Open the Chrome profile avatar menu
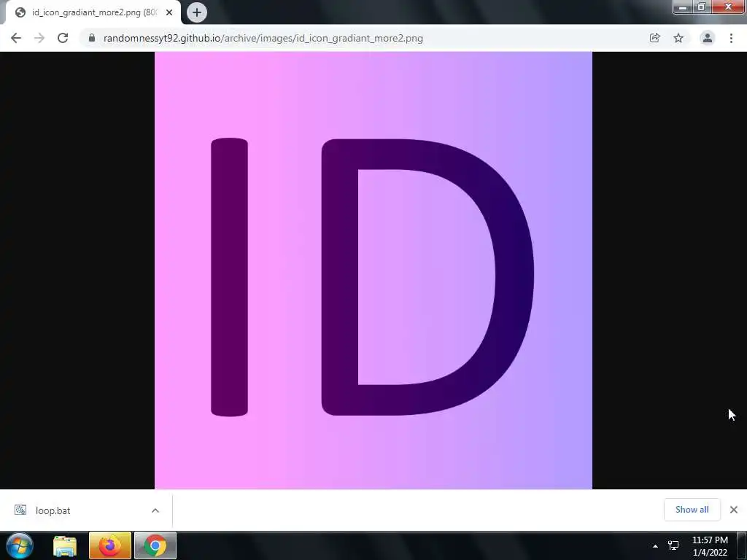Viewport: 747px width, 560px height. point(708,38)
